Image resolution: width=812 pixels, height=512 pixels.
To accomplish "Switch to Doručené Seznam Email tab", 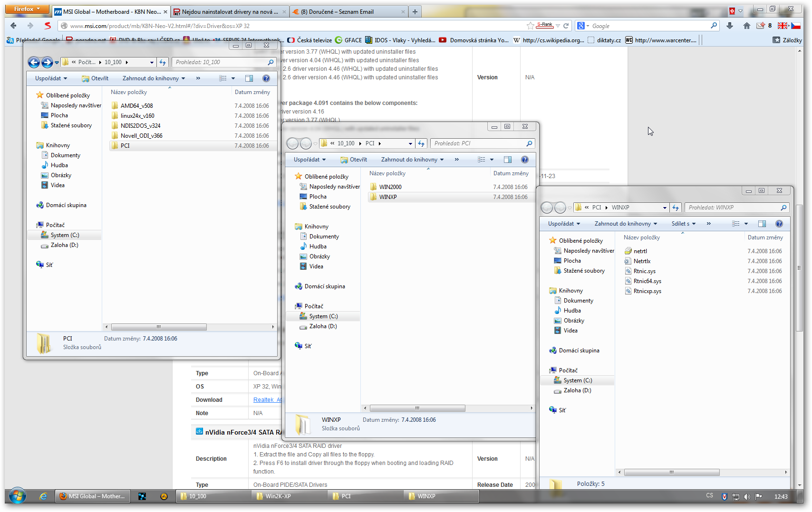I will click(x=348, y=12).
